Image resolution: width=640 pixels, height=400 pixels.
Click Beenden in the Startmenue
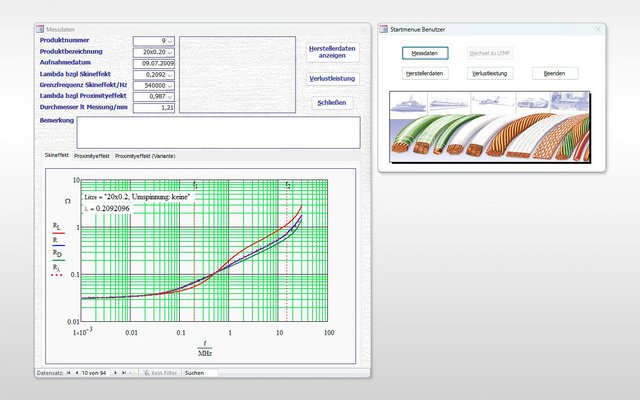pos(555,74)
